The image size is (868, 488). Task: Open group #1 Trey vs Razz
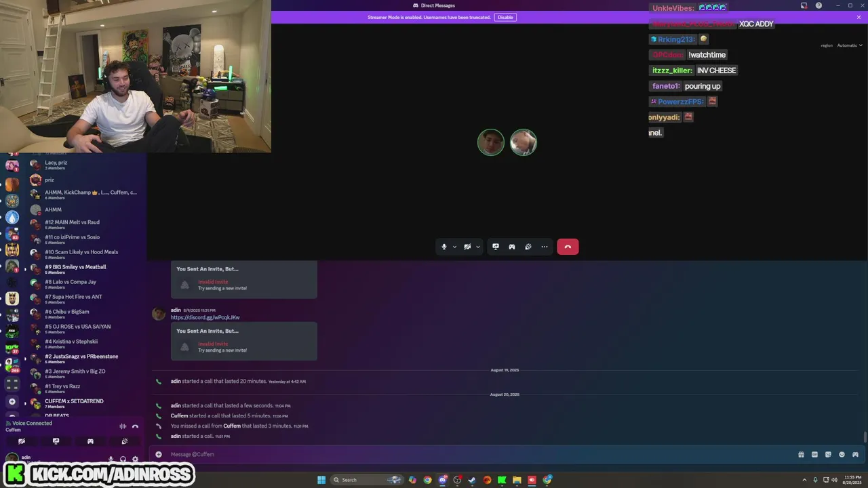click(x=85, y=388)
